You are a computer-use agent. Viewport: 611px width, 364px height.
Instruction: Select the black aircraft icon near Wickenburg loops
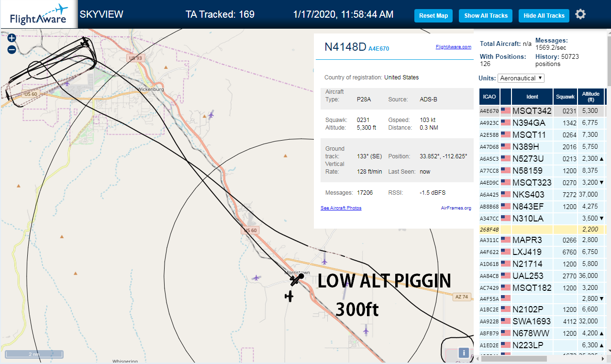(x=85, y=42)
